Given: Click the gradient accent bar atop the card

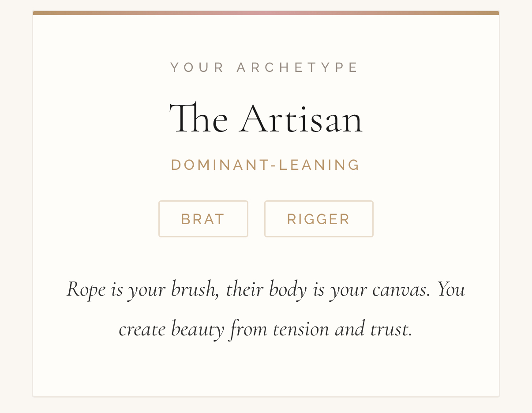Looking at the screenshot, I should point(266,13).
